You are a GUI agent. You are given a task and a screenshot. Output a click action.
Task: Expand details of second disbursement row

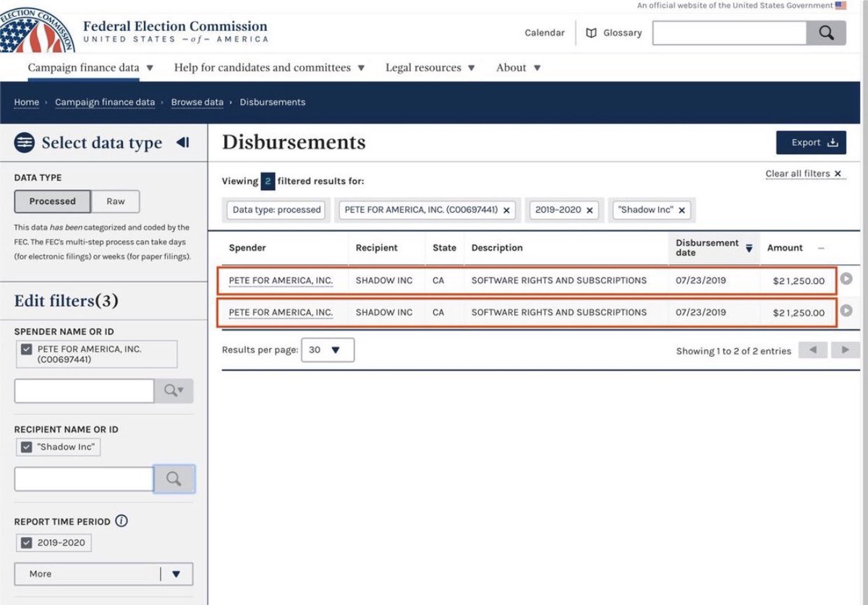(846, 310)
